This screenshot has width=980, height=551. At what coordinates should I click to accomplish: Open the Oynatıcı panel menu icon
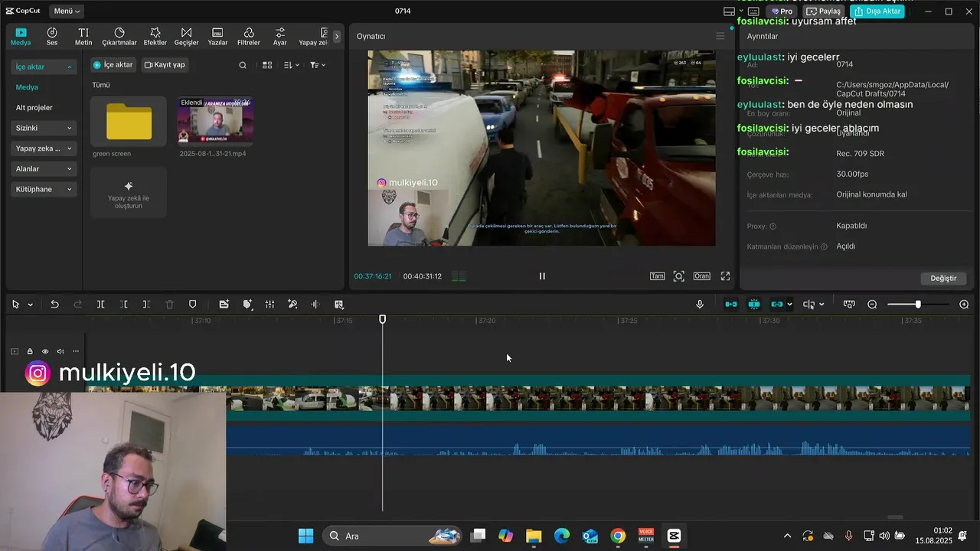tap(720, 36)
